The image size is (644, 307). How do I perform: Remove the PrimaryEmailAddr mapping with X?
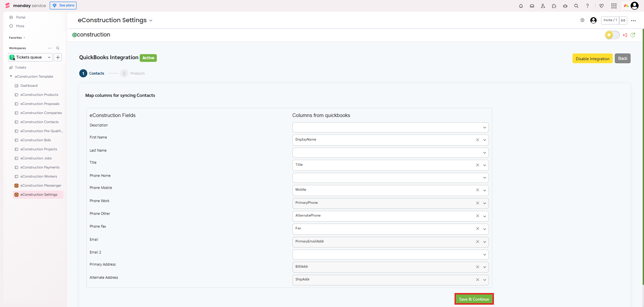[477, 242]
